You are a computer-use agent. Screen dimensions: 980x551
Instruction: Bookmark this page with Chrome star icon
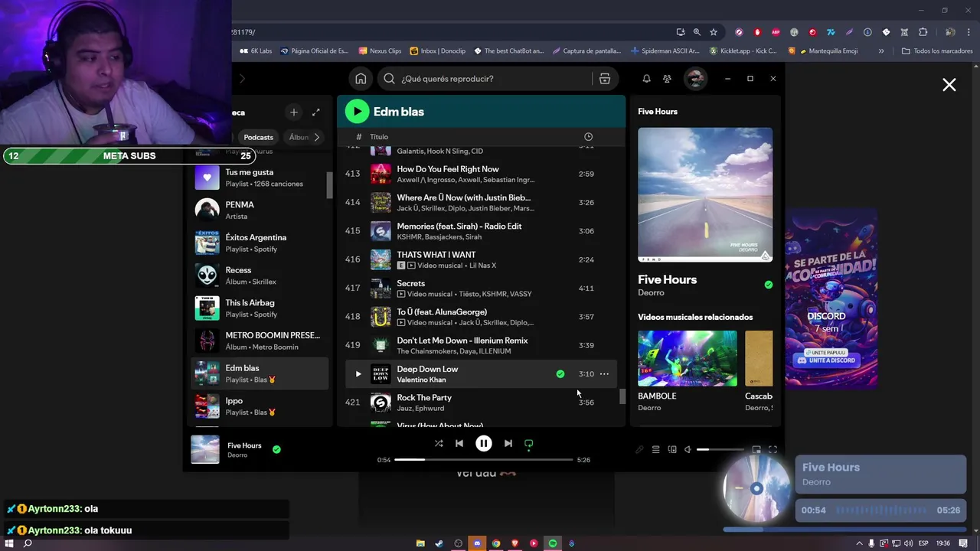tap(714, 32)
